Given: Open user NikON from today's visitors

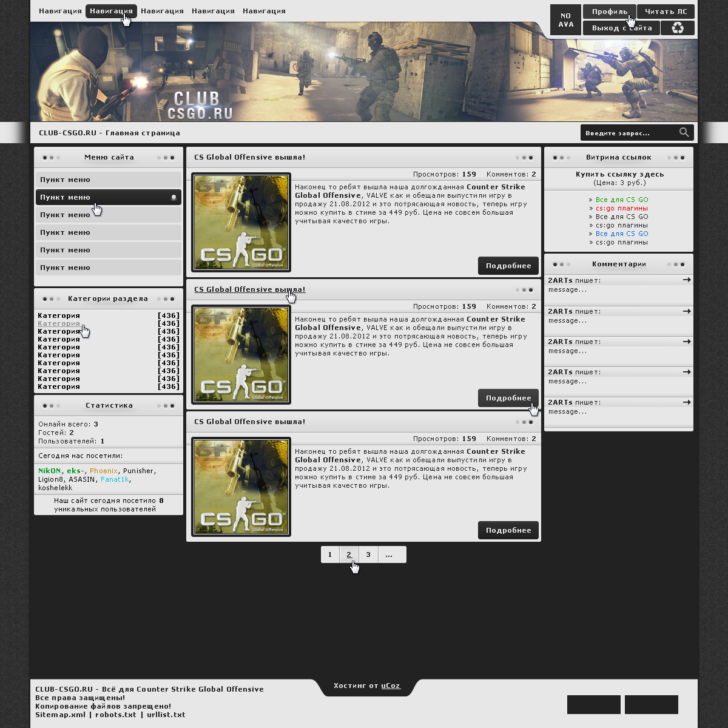Looking at the screenshot, I should (50, 471).
